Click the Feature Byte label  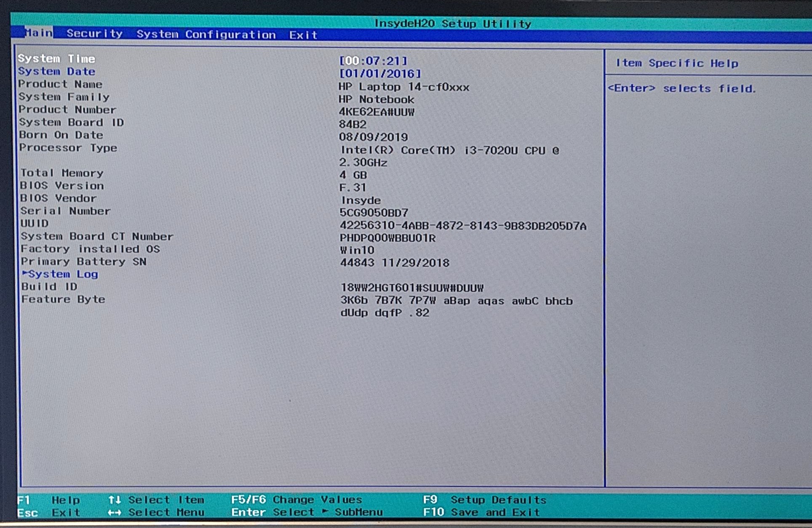pos(64,299)
